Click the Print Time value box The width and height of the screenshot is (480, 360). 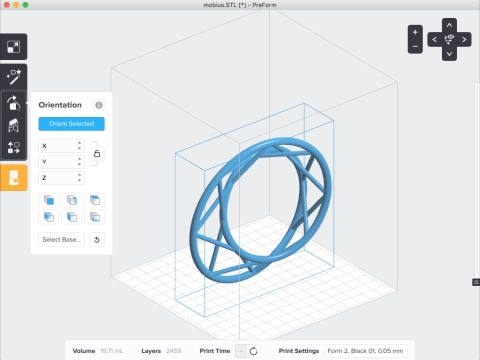(x=241, y=351)
